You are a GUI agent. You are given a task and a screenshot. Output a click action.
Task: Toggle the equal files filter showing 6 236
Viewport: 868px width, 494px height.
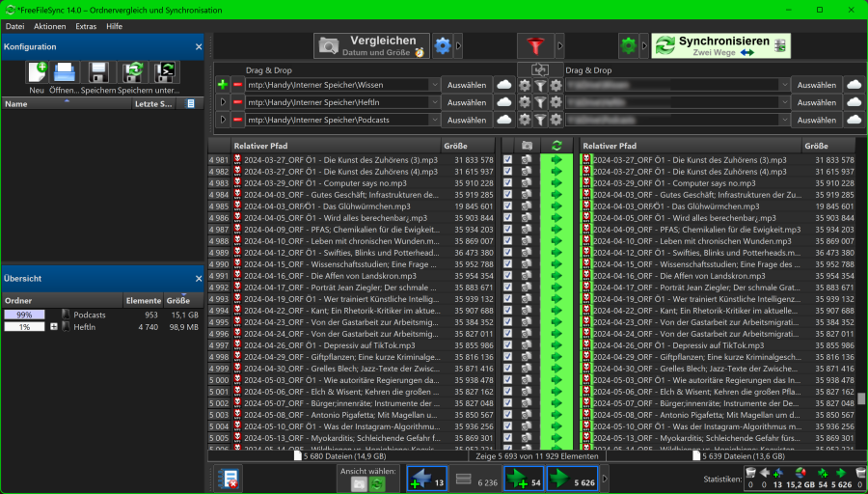pos(475,480)
